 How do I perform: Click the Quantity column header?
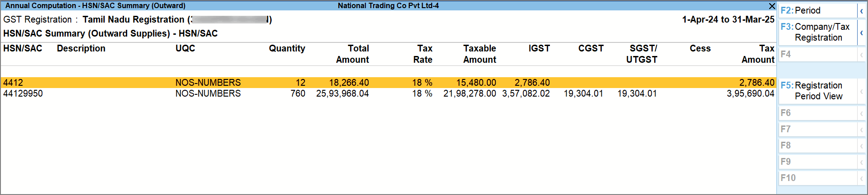[x=287, y=48]
